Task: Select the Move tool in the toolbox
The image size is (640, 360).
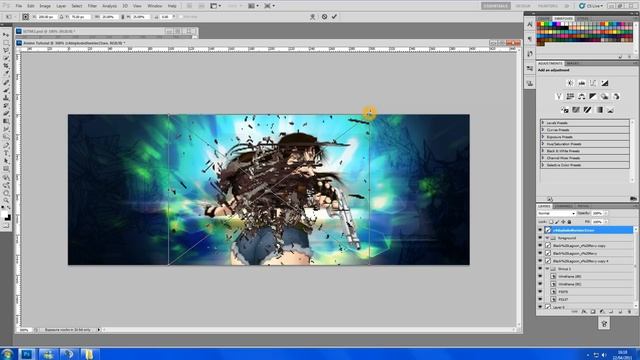Action: coord(6,34)
